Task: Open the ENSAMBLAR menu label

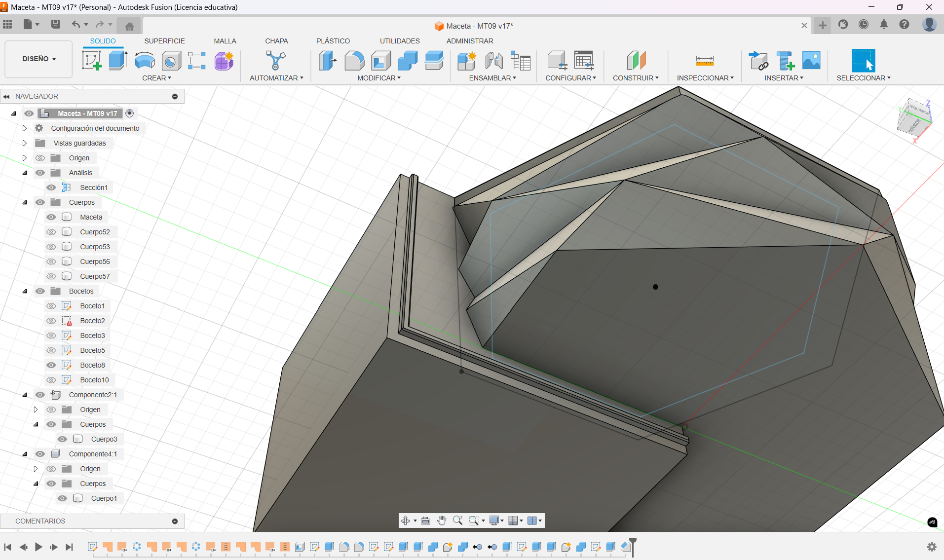Action: pyautogui.click(x=492, y=78)
